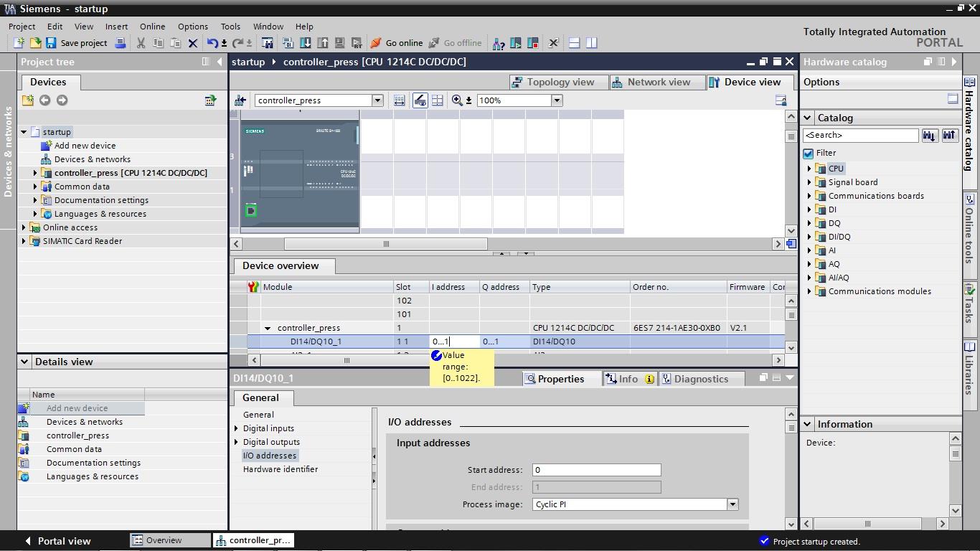Screen dimensions: 980x551
Task: Toggle show address labels icon in device view
Action: (x=420, y=100)
